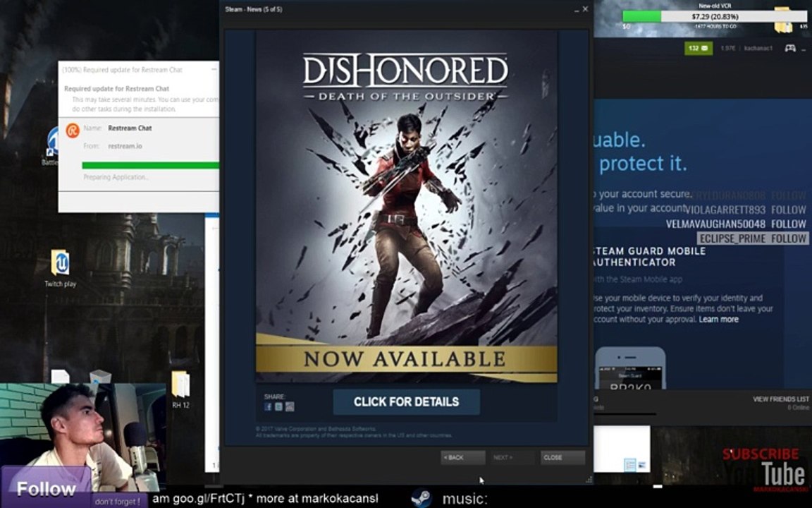This screenshot has width=812, height=508.
Task: Click the 1.97€ wallet balance in Steam
Action: (727, 48)
